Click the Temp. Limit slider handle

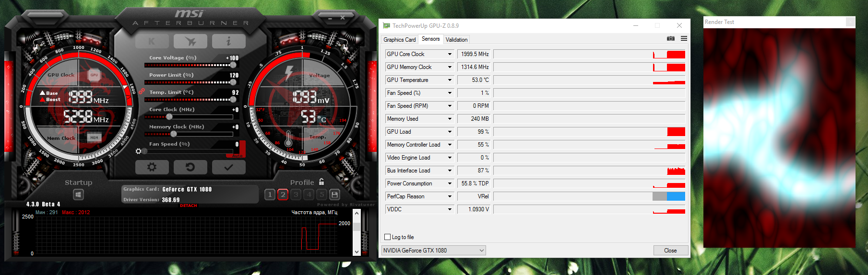point(233,99)
